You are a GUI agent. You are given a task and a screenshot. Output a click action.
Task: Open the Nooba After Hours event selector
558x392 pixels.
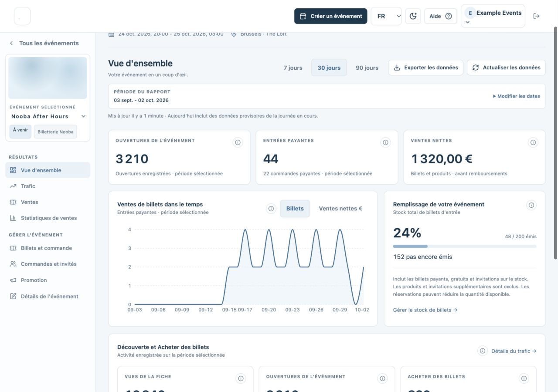pos(48,116)
